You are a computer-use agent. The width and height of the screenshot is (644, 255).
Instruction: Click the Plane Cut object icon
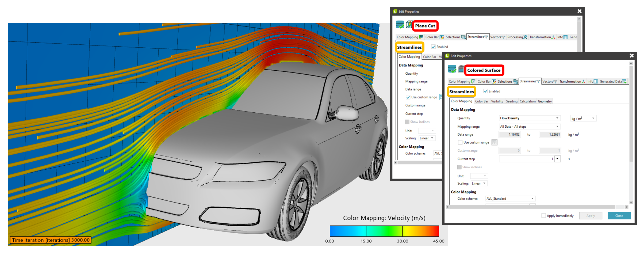pos(409,25)
